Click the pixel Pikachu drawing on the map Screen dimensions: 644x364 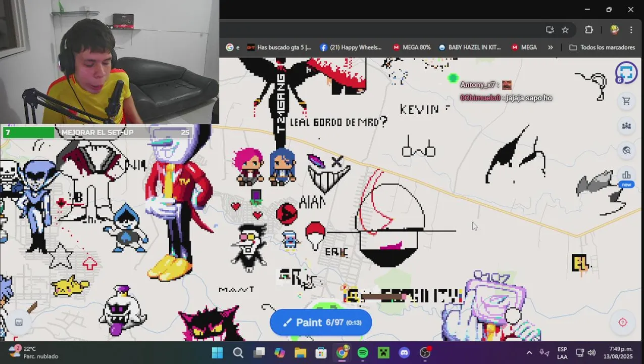coord(70,286)
